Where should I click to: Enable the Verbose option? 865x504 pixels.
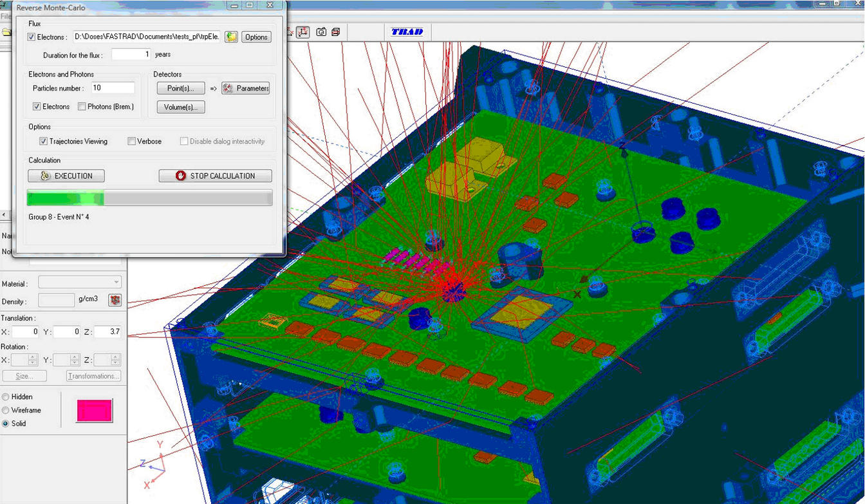coord(131,141)
